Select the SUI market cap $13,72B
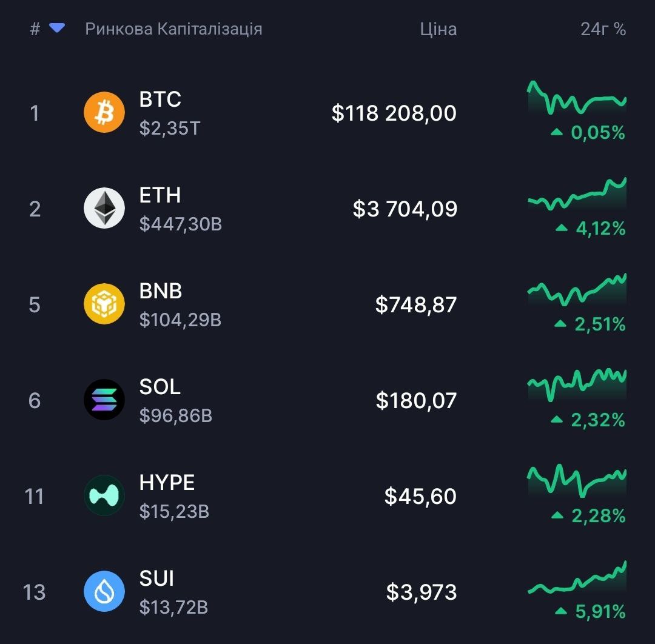 pyautogui.click(x=173, y=607)
